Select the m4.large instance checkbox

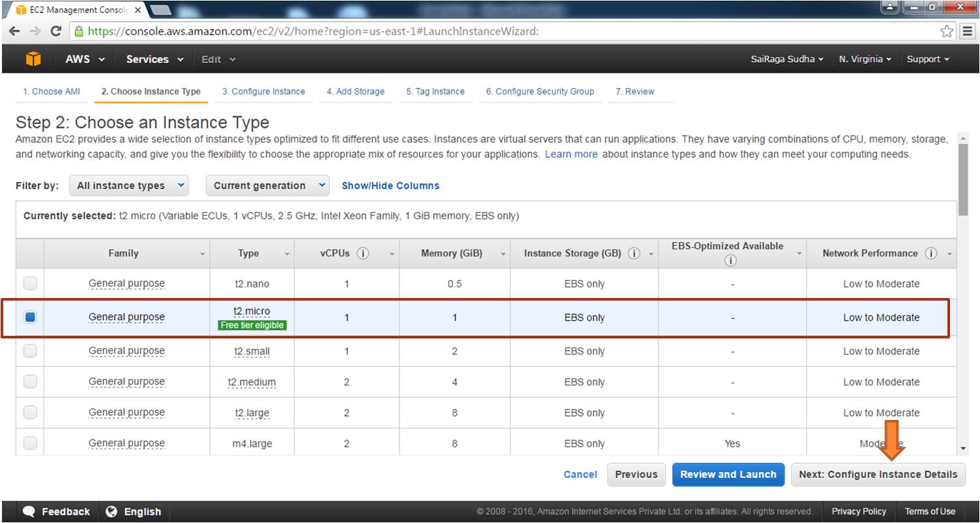tap(30, 443)
